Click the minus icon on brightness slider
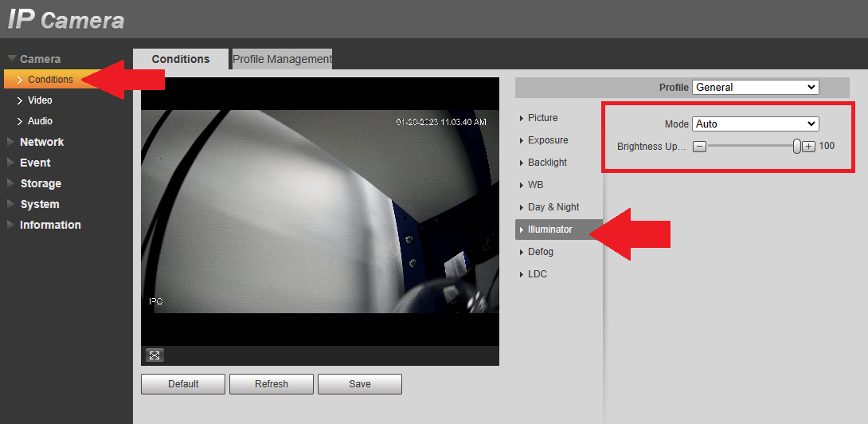 point(699,147)
